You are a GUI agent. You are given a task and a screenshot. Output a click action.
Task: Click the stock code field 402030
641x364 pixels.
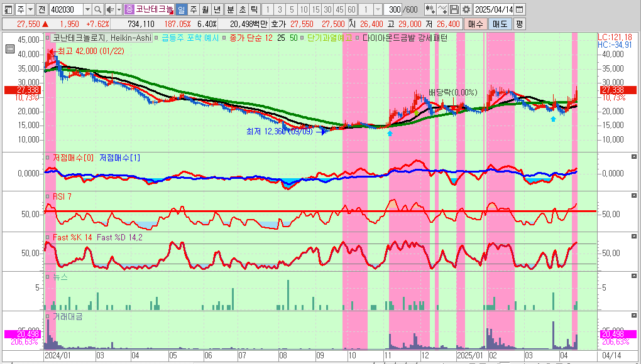click(x=66, y=9)
